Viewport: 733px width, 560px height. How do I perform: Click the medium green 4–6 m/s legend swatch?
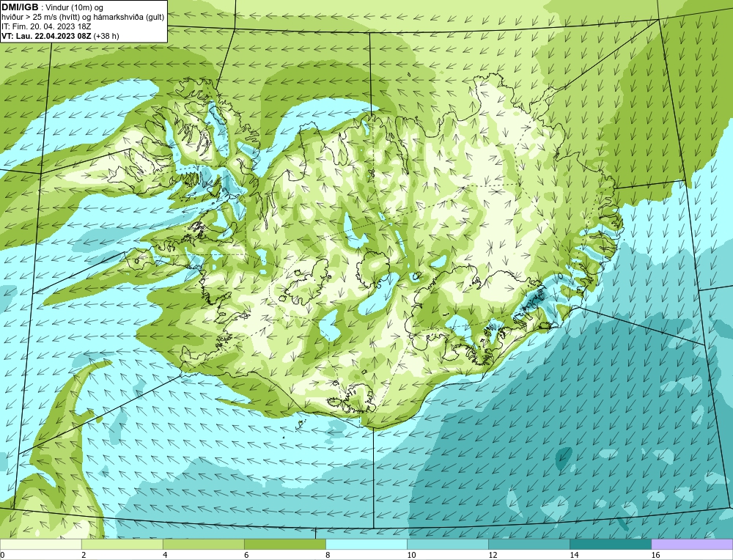(x=203, y=544)
